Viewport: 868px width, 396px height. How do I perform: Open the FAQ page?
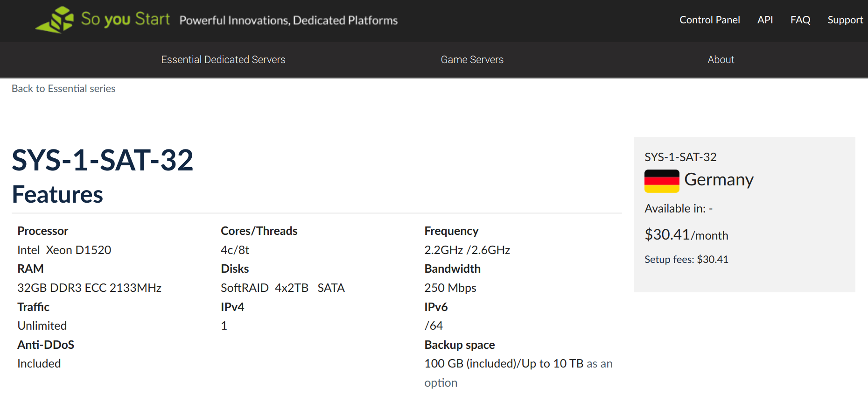800,20
